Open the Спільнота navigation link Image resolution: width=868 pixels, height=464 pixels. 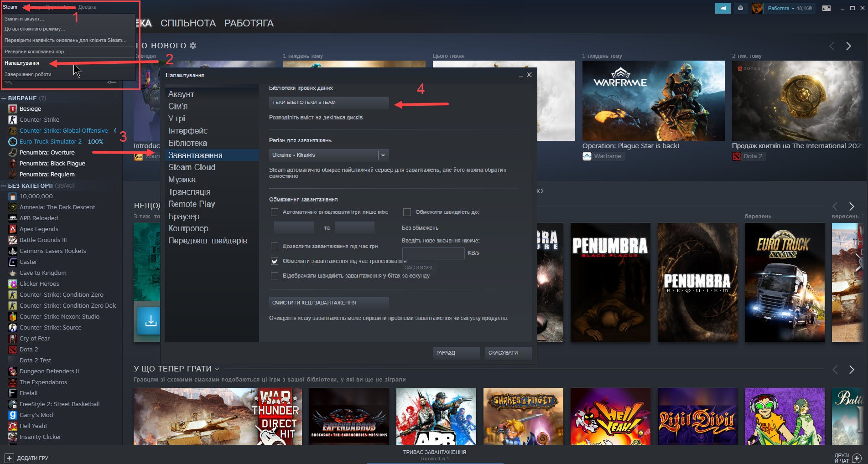tap(188, 23)
